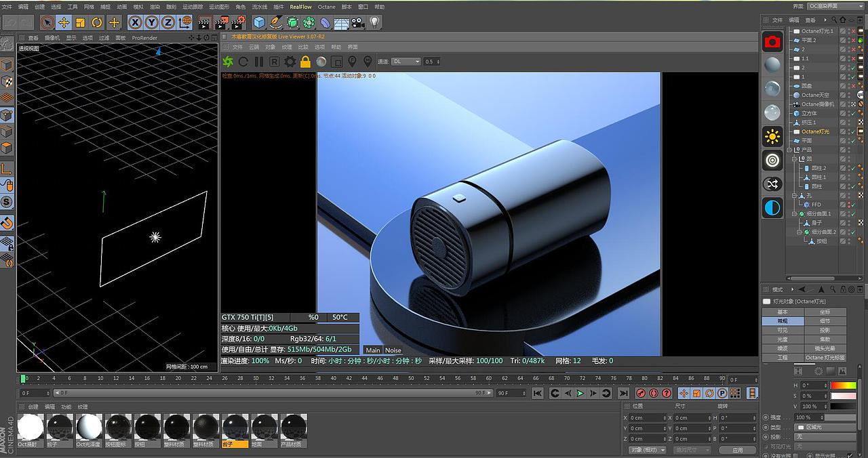The image size is (868, 458).
Task: Add a Cube primitive object
Action: (x=259, y=22)
